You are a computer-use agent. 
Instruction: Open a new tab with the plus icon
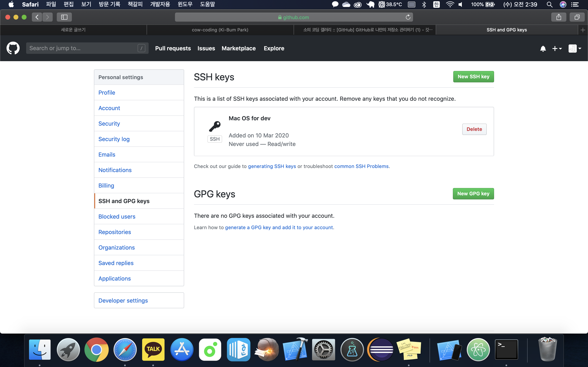pos(583,30)
